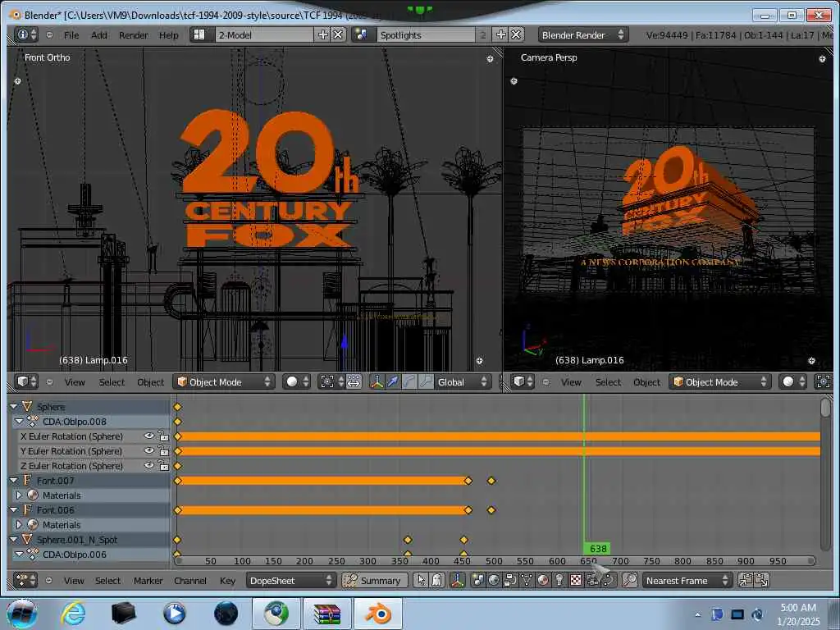840x630 pixels.
Task: Open viewport shading selector in Front Ortho view
Action: [298, 382]
